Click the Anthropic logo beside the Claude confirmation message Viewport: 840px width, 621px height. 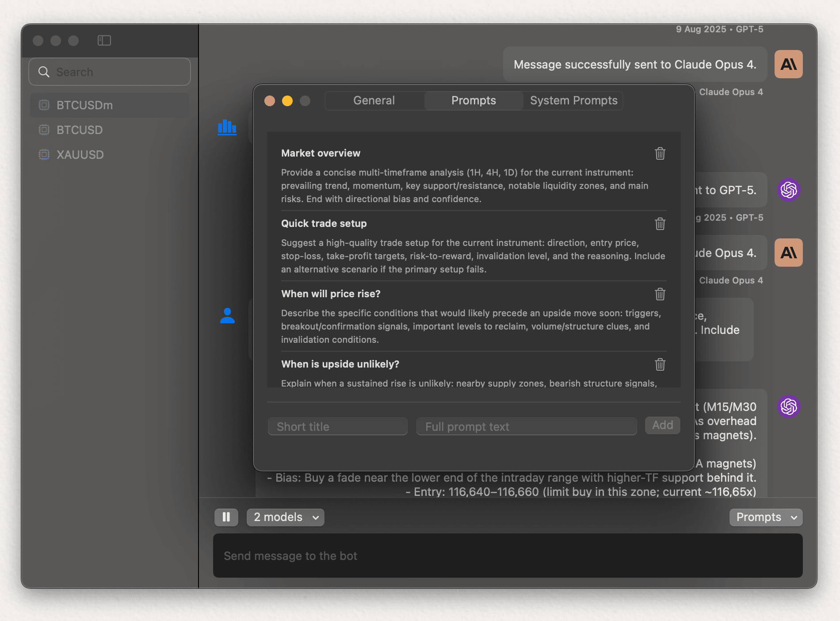[788, 64]
